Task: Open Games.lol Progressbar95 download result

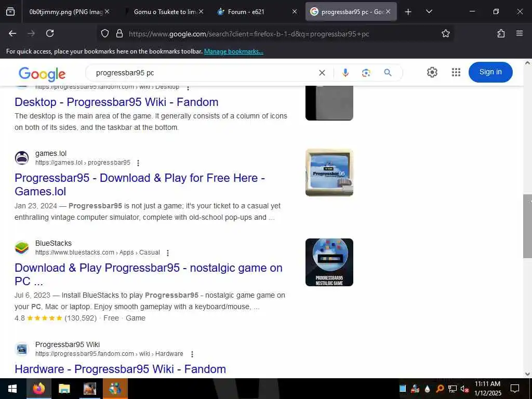Action: coord(139,184)
